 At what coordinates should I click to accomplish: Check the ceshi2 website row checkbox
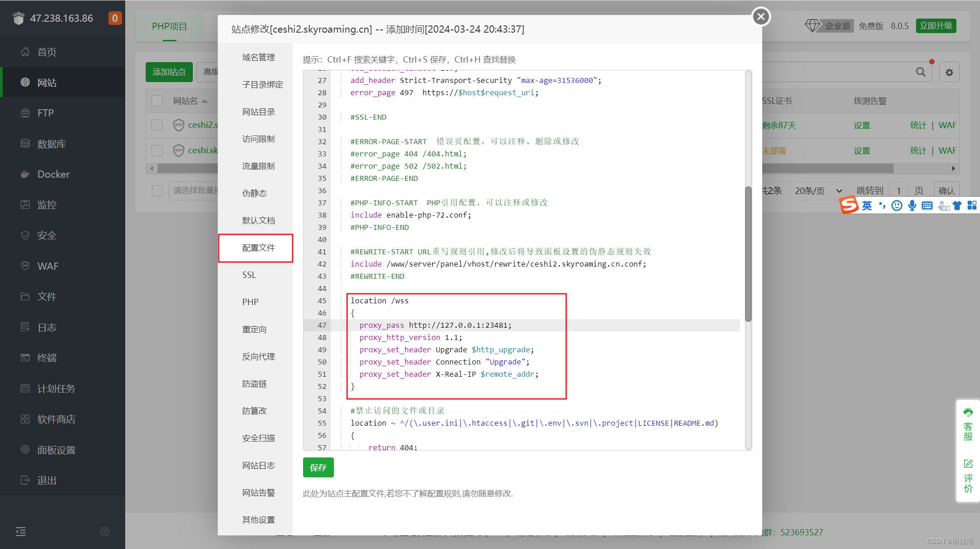coord(157,125)
